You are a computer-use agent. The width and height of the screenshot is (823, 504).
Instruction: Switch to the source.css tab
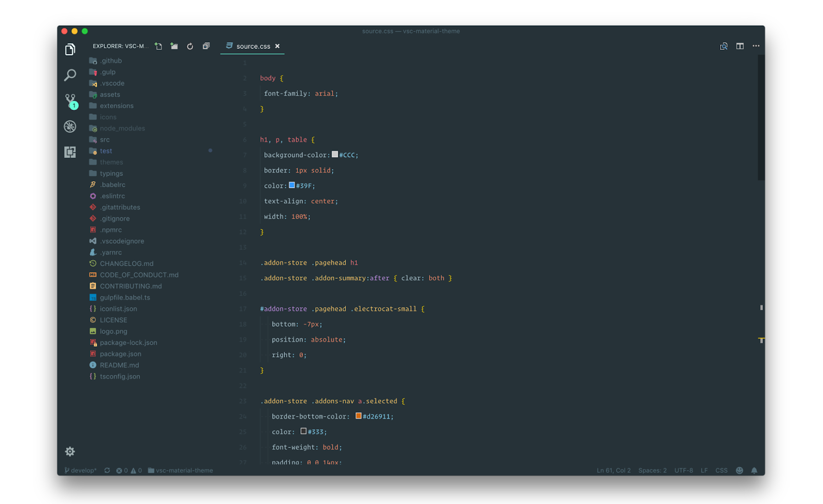pos(253,46)
